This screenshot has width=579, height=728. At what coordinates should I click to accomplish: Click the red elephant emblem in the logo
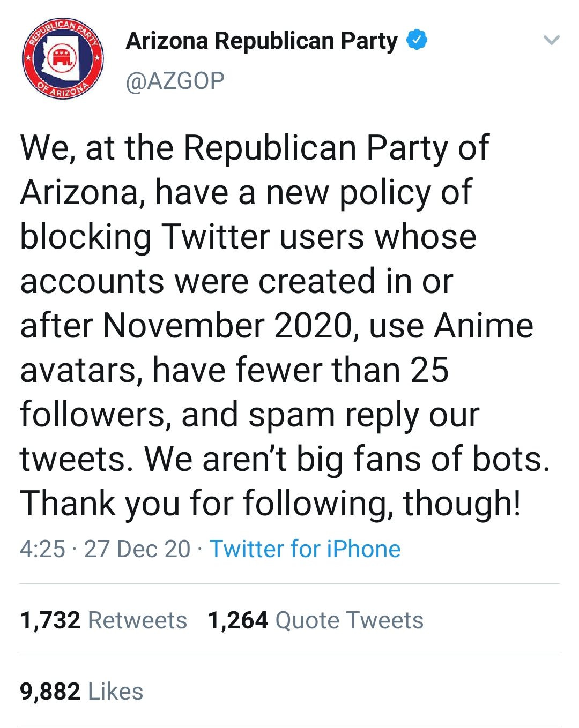pyautogui.click(x=63, y=56)
